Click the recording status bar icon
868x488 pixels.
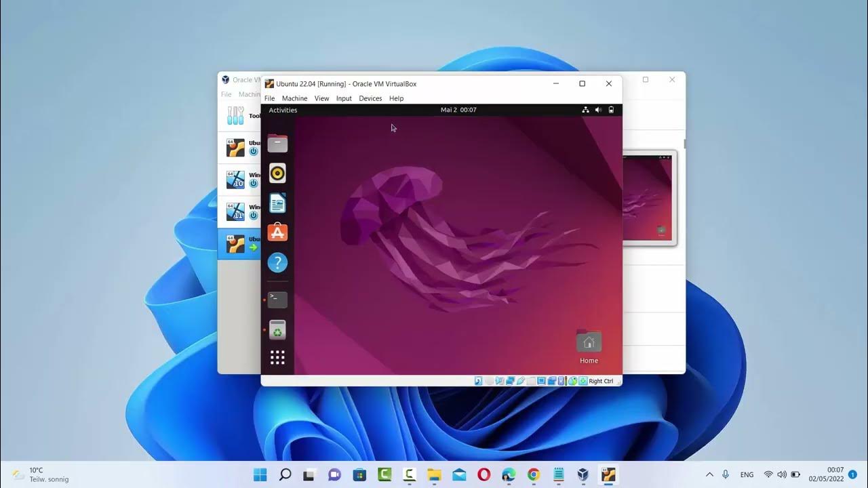552,381
